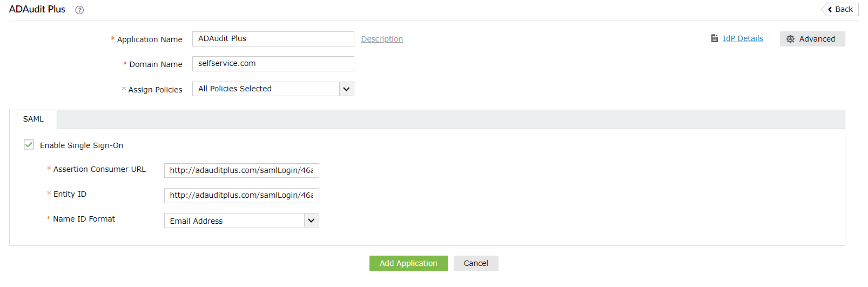
Task: Click the help question mark icon
Action: point(79,10)
